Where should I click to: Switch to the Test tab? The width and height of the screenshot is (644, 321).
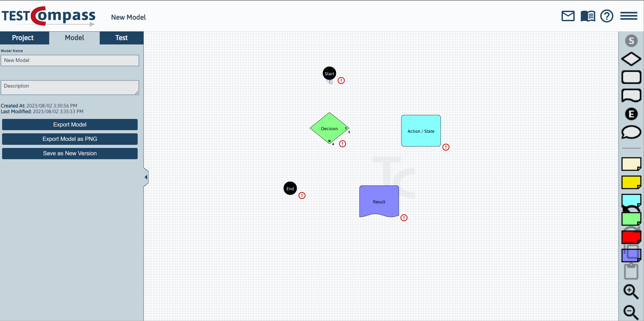point(121,37)
